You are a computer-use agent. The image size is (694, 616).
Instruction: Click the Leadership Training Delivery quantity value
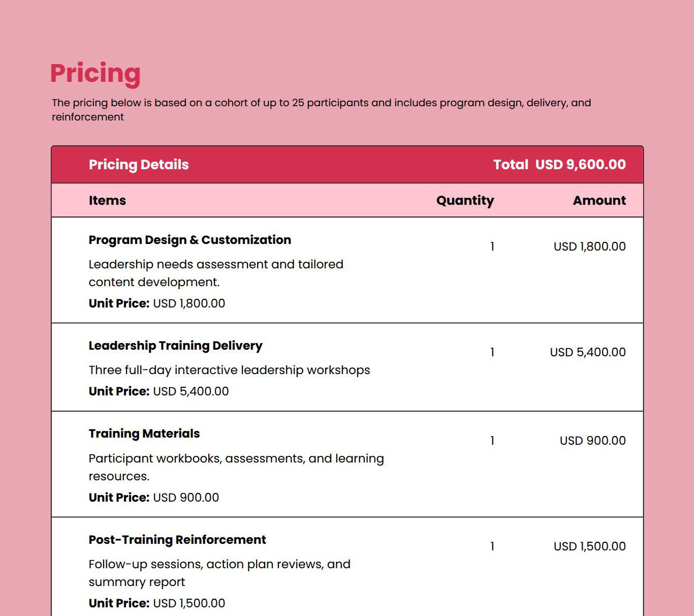(x=492, y=352)
